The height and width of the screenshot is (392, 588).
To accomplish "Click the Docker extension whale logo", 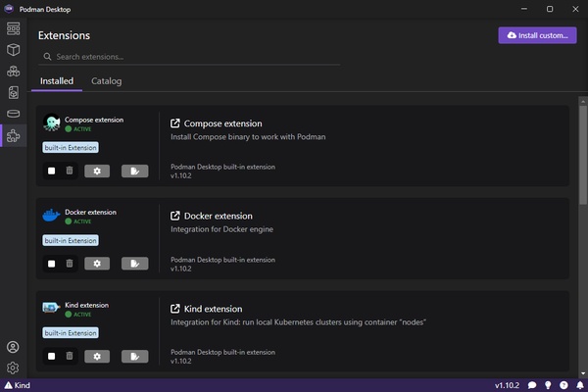I will point(51,216).
